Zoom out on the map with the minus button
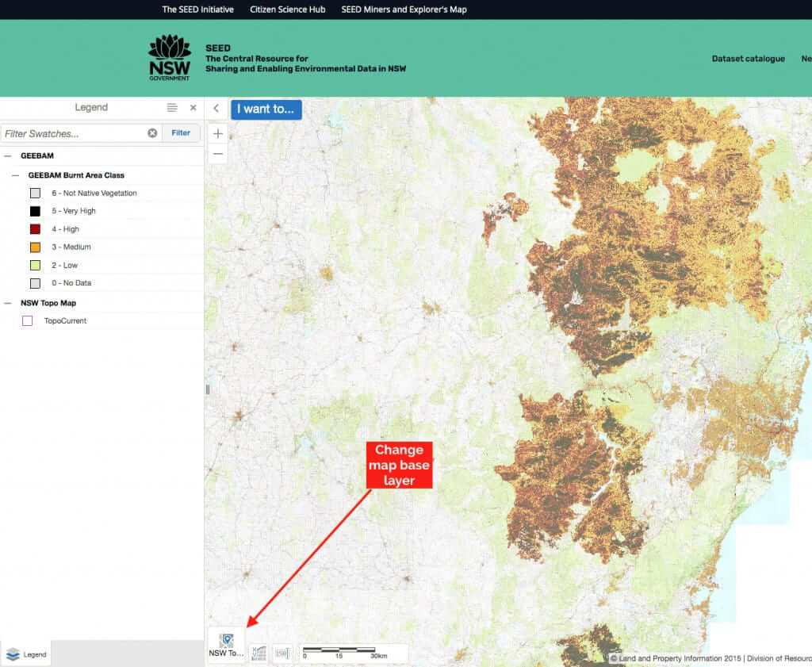 pyautogui.click(x=218, y=154)
